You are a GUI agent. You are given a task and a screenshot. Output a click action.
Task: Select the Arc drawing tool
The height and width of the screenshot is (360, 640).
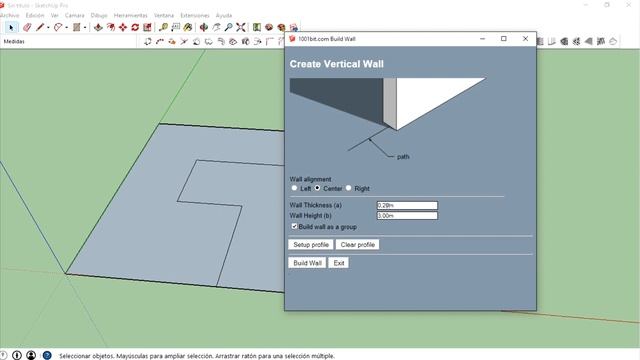58,27
